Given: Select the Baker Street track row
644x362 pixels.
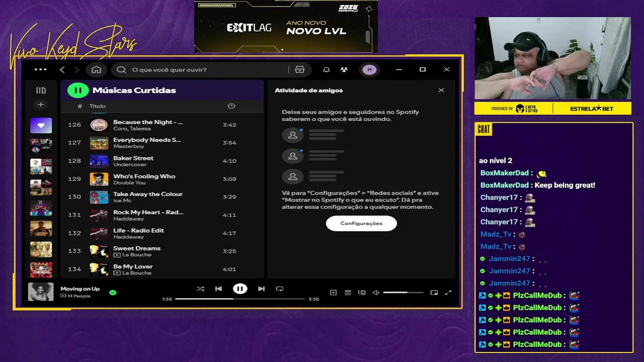Looking at the screenshot, I should tap(162, 161).
